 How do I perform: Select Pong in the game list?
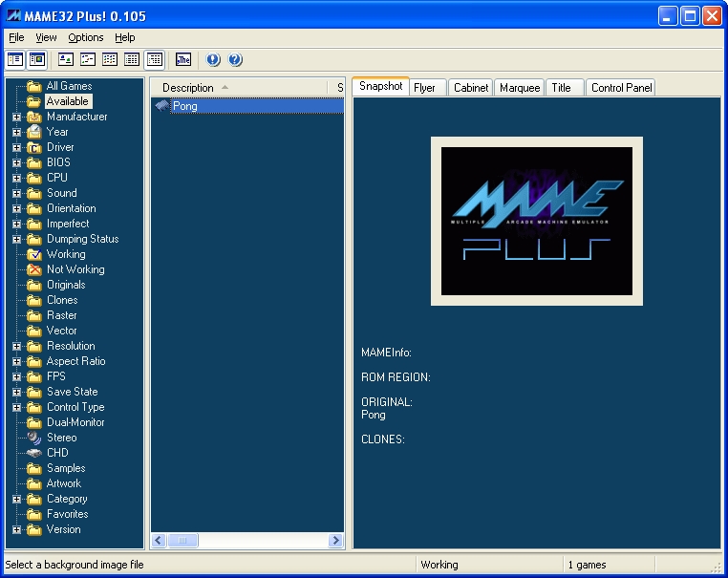(184, 106)
